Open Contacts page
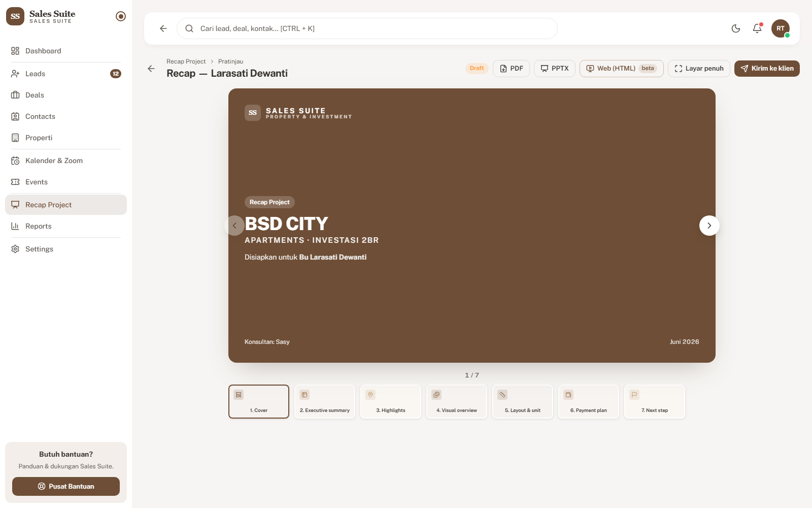This screenshot has height=508, width=812. coord(66,116)
